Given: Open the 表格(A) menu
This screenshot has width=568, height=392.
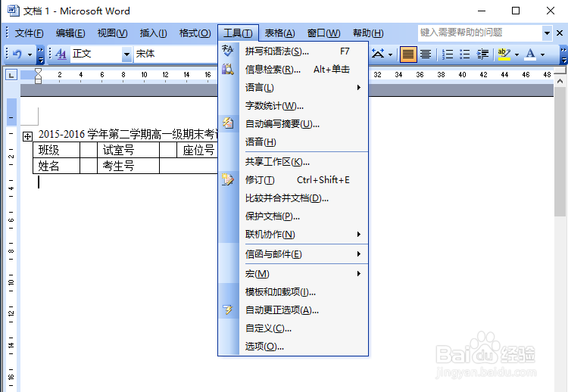Looking at the screenshot, I should click(x=279, y=33).
